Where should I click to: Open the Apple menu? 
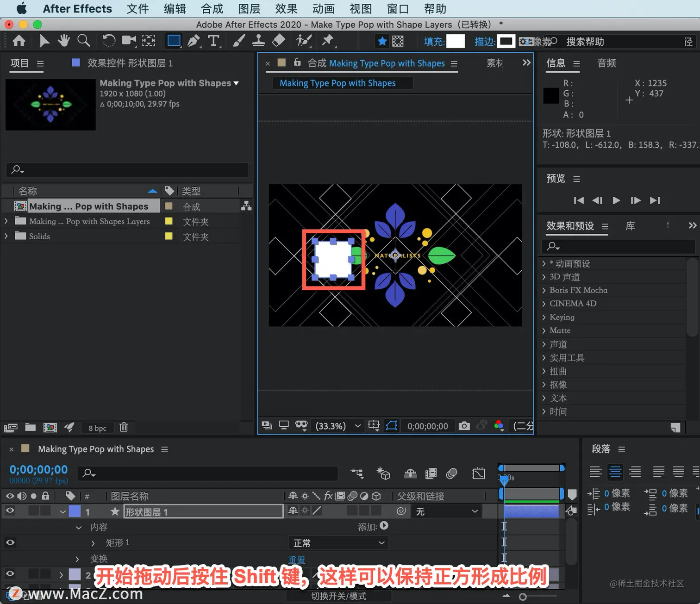tap(21, 9)
